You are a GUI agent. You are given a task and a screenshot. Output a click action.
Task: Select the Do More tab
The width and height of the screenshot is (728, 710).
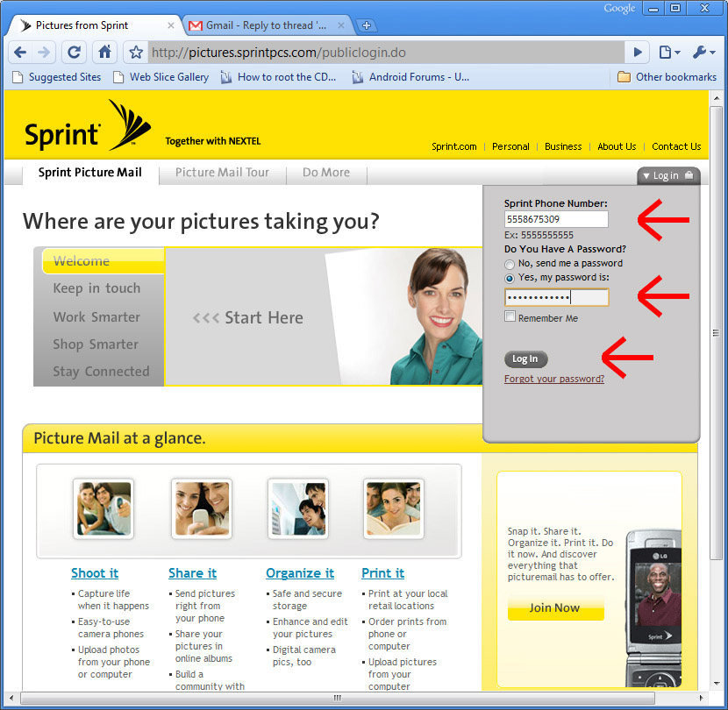coord(326,173)
